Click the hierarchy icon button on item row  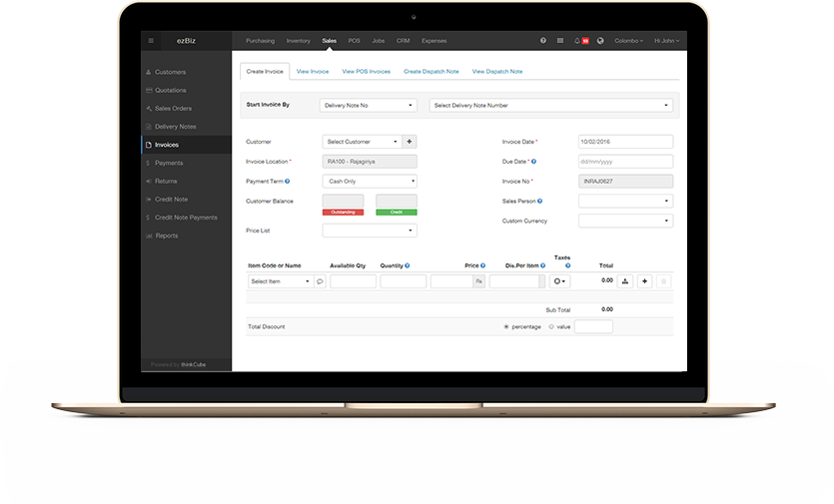coord(625,281)
